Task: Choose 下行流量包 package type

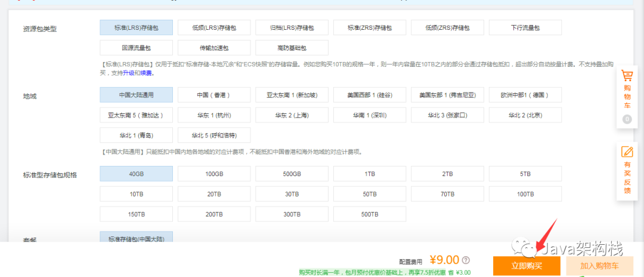Action: click(525, 27)
